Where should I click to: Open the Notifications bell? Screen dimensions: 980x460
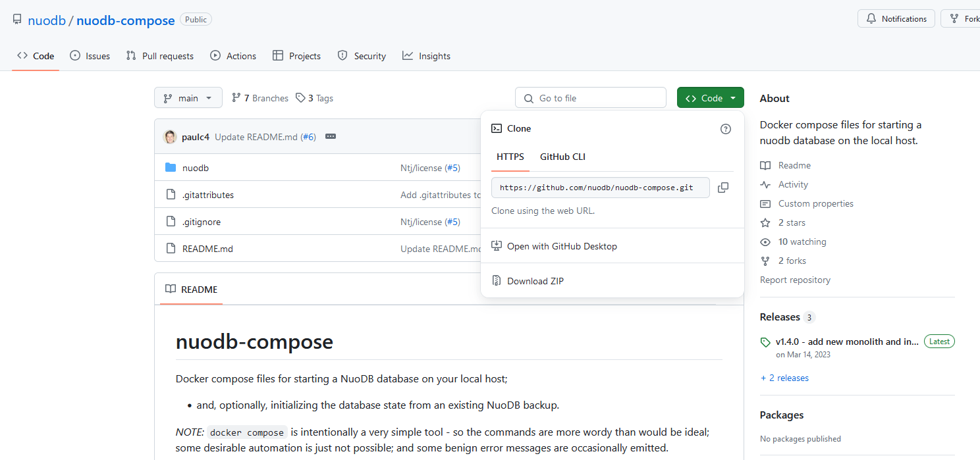pyautogui.click(x=896, y=18)
